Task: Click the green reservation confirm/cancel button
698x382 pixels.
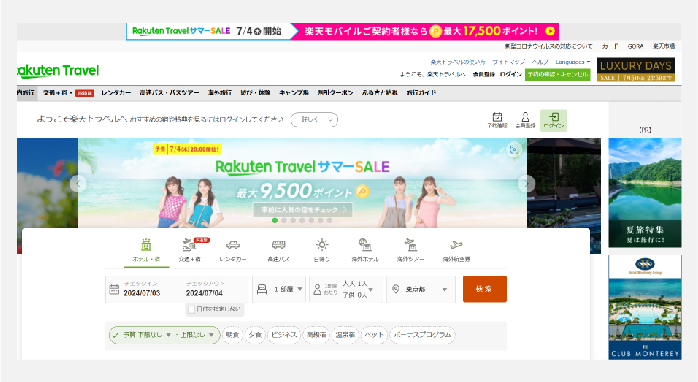Action: 558,74
